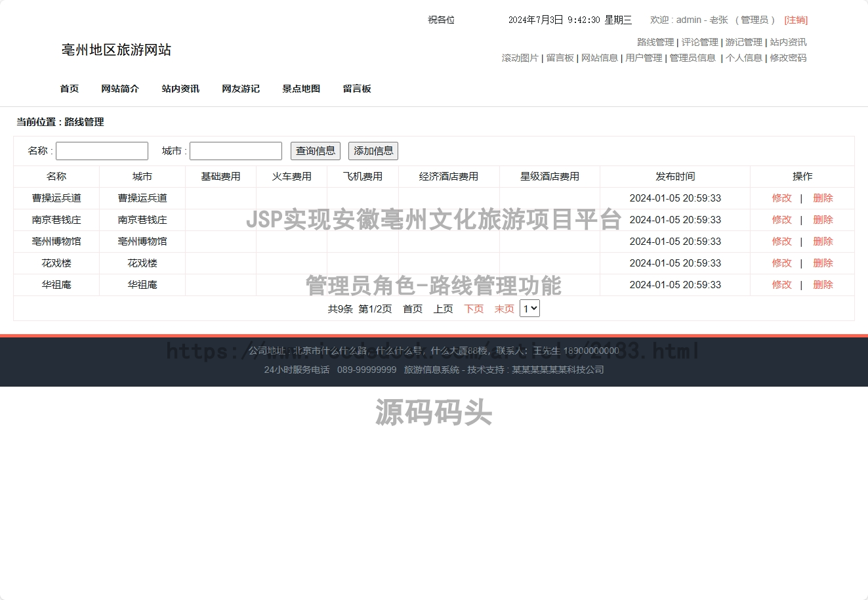Select the 亳州博物馆 name cell
The width and height of the screenshot is (868, 600).
(x=56, y=241)
